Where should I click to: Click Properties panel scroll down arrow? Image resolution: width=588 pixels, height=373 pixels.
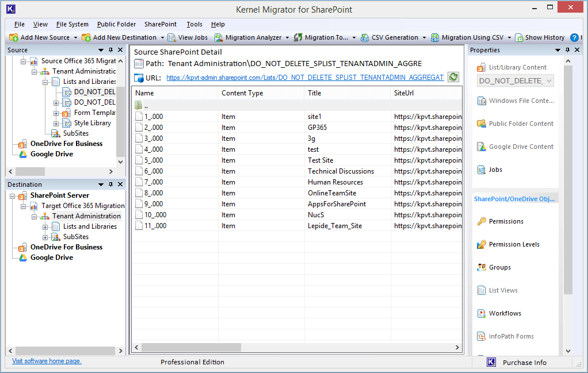point(568,351)
